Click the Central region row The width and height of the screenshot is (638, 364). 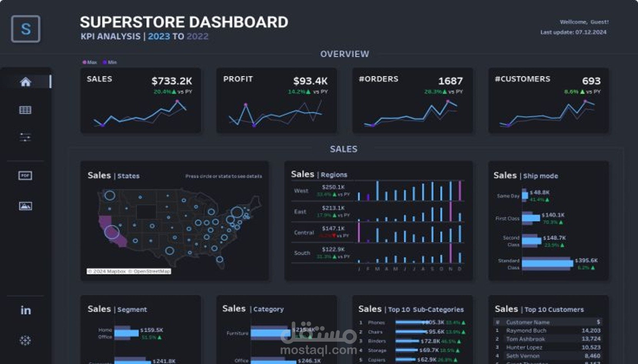[378, 232]
